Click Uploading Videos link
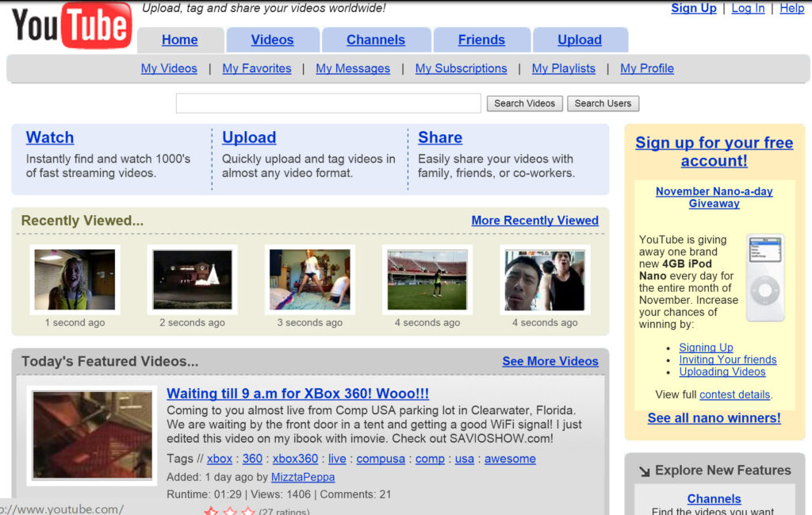Viewport: 812px width, 515px height. click(722, 372)
